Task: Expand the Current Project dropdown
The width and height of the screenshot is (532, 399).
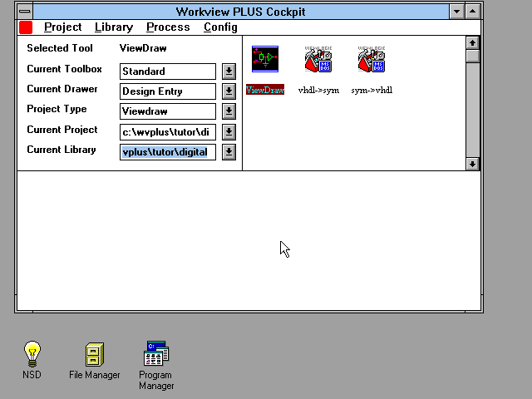Action: [x=229, y=132]
